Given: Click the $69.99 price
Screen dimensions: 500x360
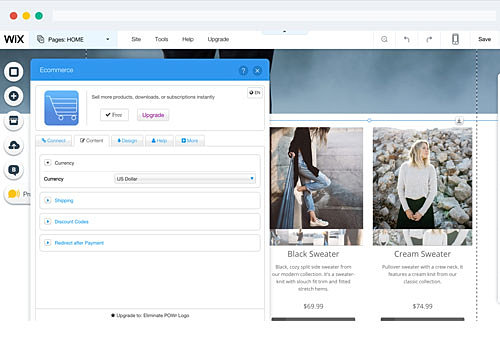Looking at the screenshot, I should tap(313, 306).
